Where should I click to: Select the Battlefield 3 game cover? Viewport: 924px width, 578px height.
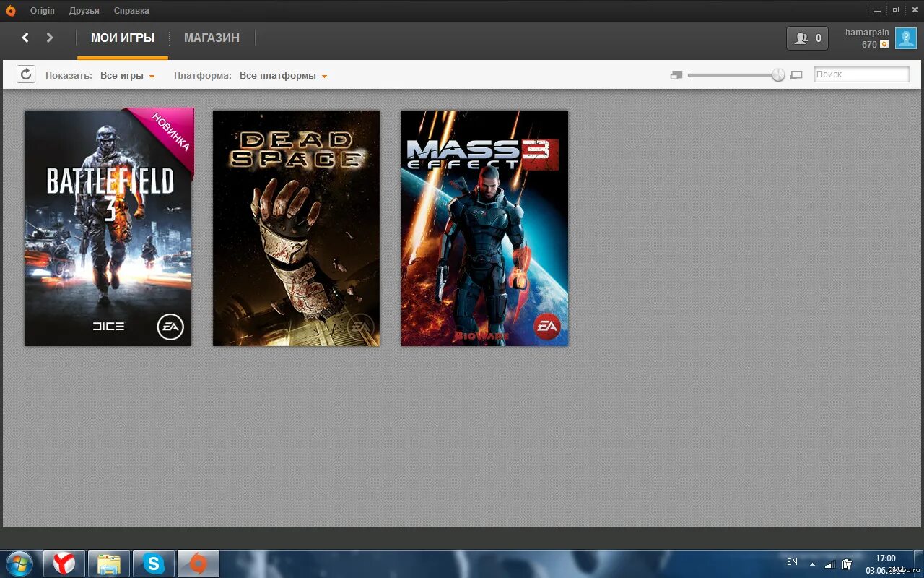pos(108,228)
